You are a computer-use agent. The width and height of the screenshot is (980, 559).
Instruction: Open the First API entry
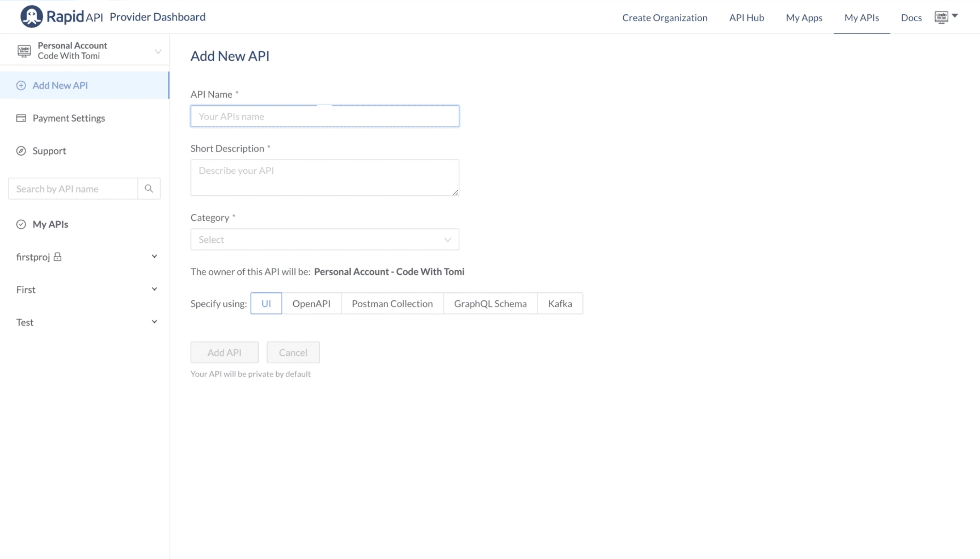(x=26, y=289)
